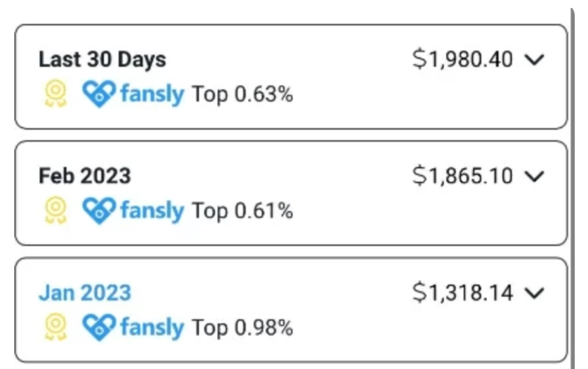Expand the Jan 2023 earnings chevron
Viewport: 588px width, 369px height.
coord(534,293)
